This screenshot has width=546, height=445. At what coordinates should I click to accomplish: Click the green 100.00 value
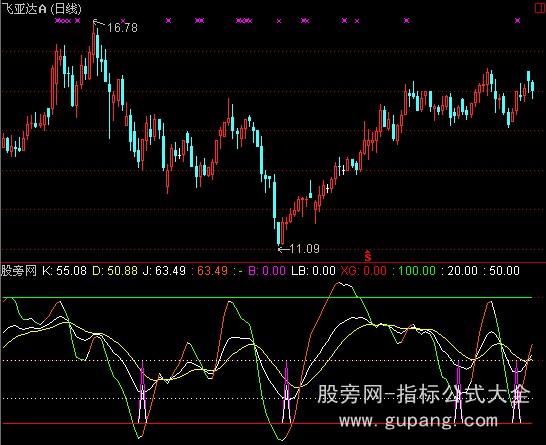pyautogui.click(x=417, y=271)
